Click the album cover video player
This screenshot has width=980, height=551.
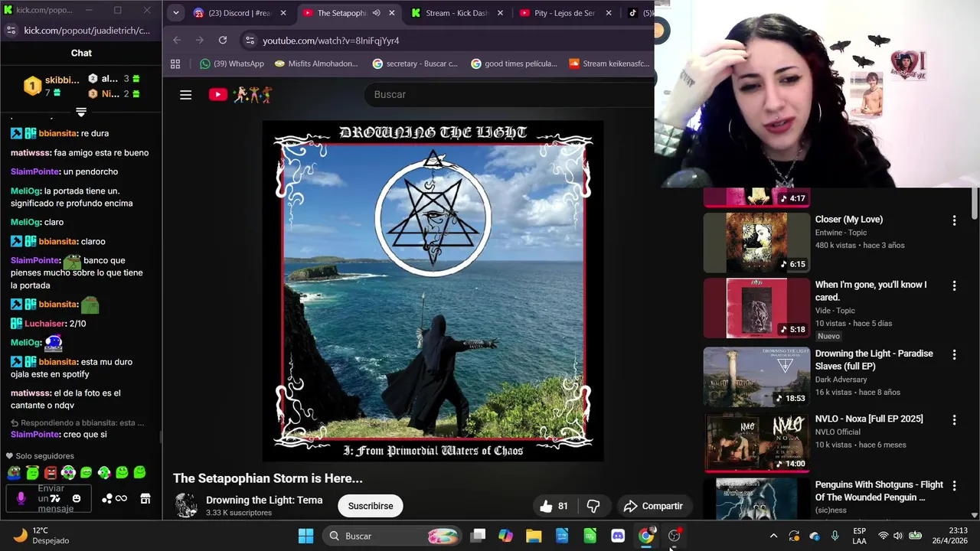433,291
